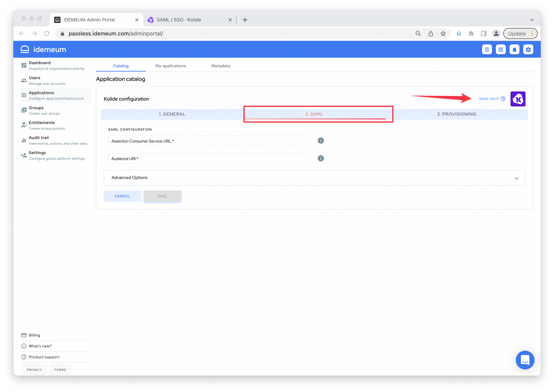Click the Assertion Consumer Service URL field
The height and width of the screenshot is (392, 554).
[x=209, y=141]
